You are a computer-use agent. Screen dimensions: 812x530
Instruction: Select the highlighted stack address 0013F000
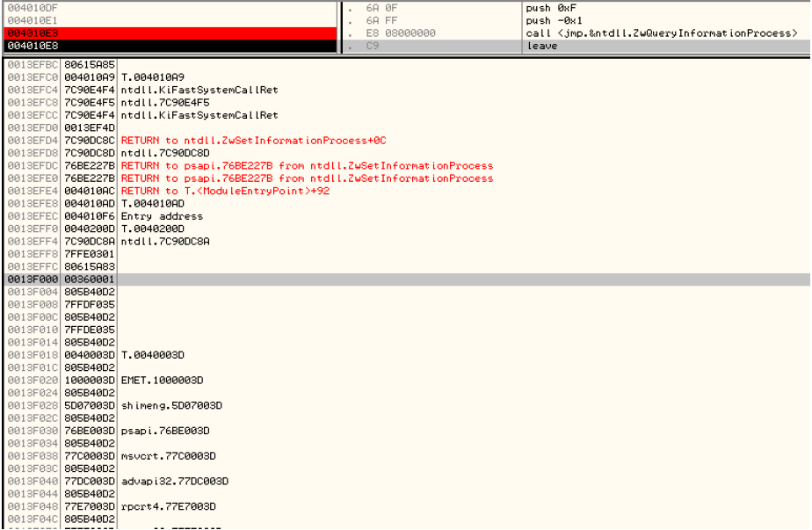(33, 280)
